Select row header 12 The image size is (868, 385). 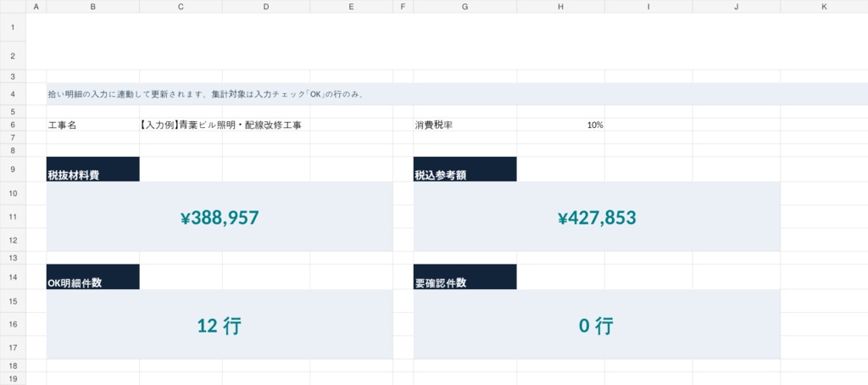tap(14, 240)
